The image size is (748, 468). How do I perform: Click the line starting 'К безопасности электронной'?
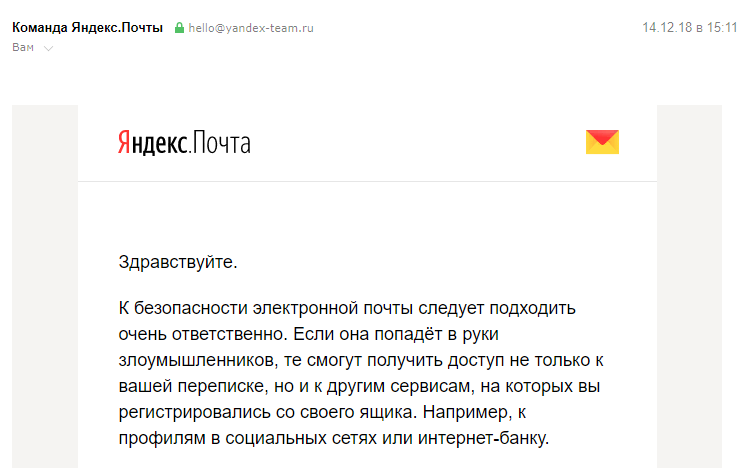click(347, 306)
